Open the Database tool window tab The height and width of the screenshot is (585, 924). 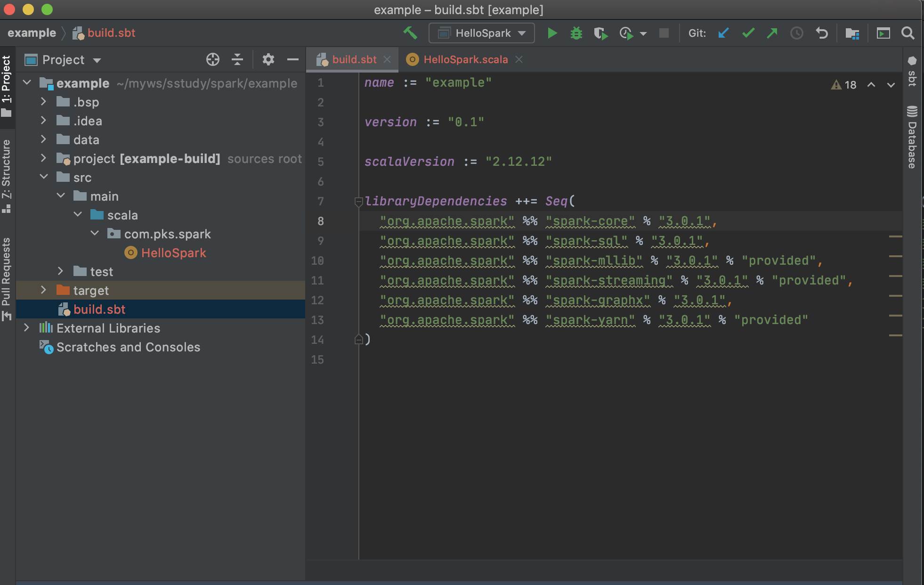[912, 137]
